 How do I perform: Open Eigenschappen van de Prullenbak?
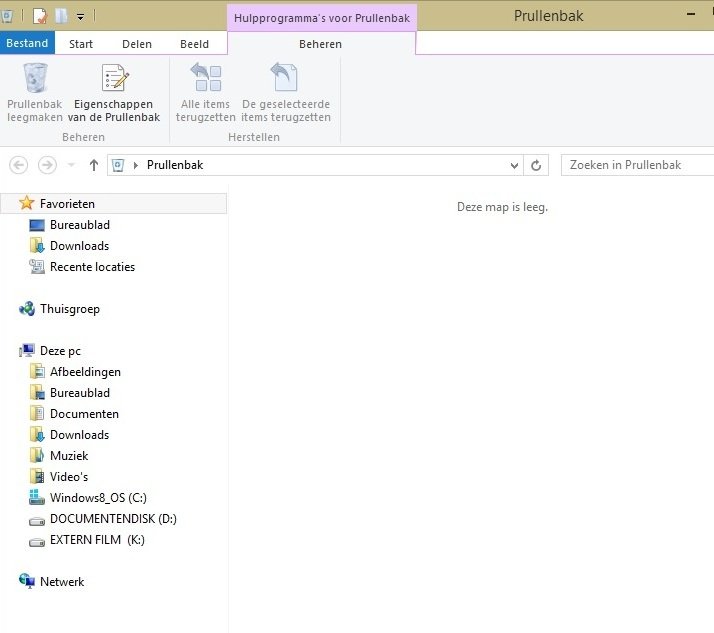click(114, 93)
